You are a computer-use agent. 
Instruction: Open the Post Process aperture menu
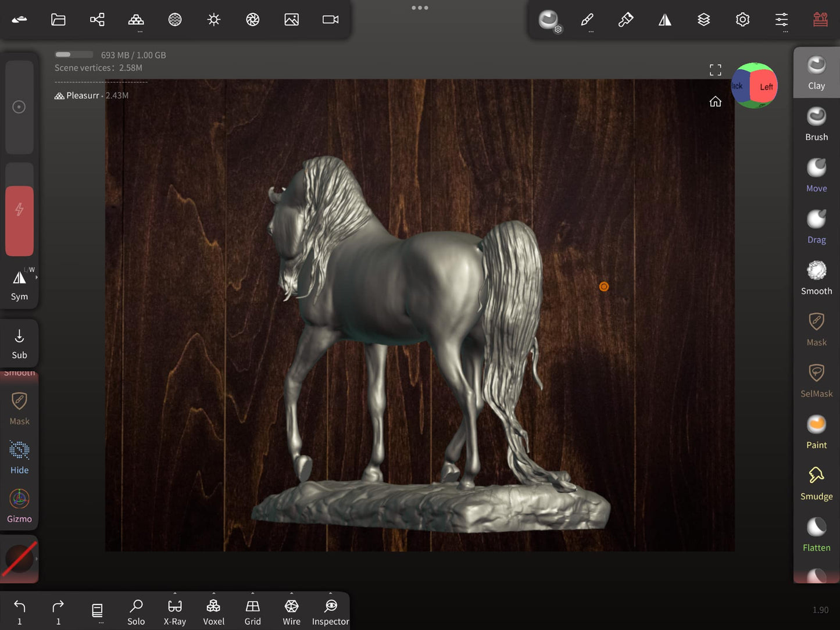(x=252, y=20)
